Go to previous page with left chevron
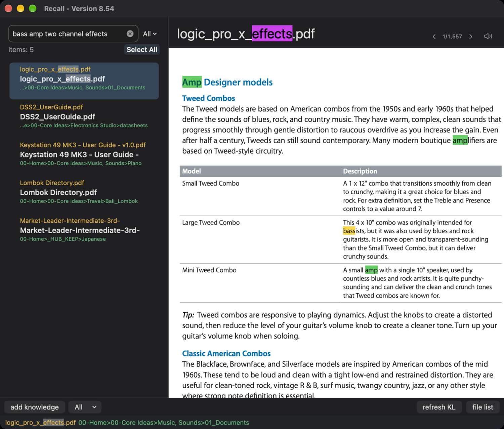This screenshot has width=504, height=429. [x=434, y=36]
